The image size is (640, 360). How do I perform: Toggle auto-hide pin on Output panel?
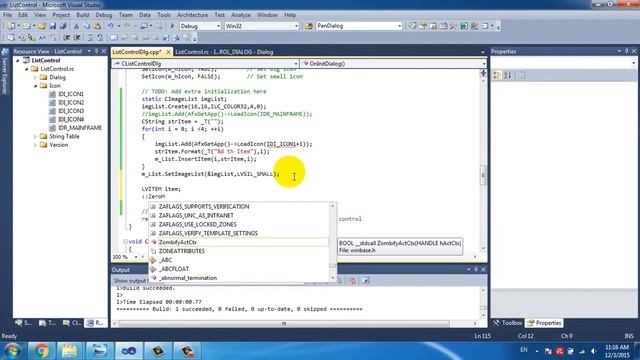click(476, 269)
